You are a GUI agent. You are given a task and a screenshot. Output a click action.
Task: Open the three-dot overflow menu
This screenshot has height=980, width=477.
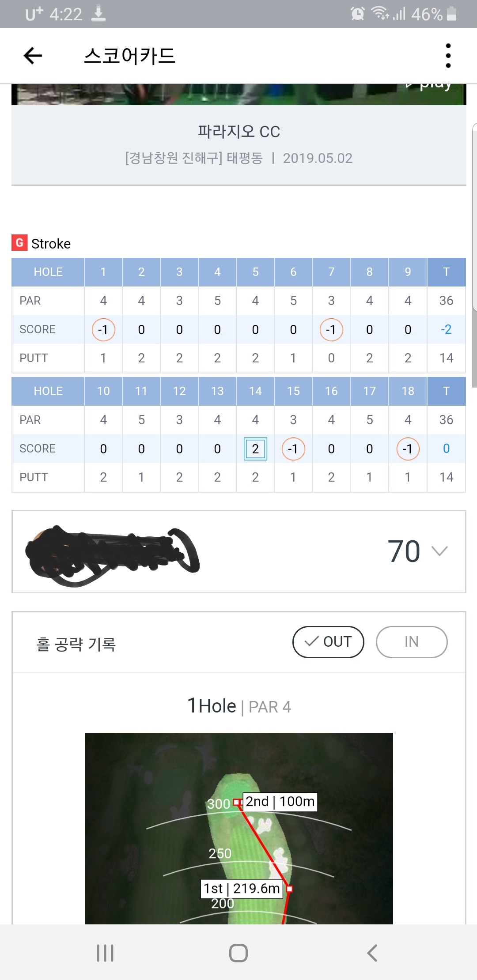[448, 56]
